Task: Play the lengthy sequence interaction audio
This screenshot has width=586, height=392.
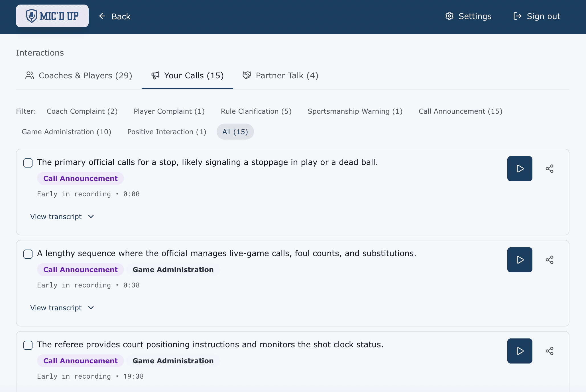Action: pyautogui.click(x=520, y=260)
